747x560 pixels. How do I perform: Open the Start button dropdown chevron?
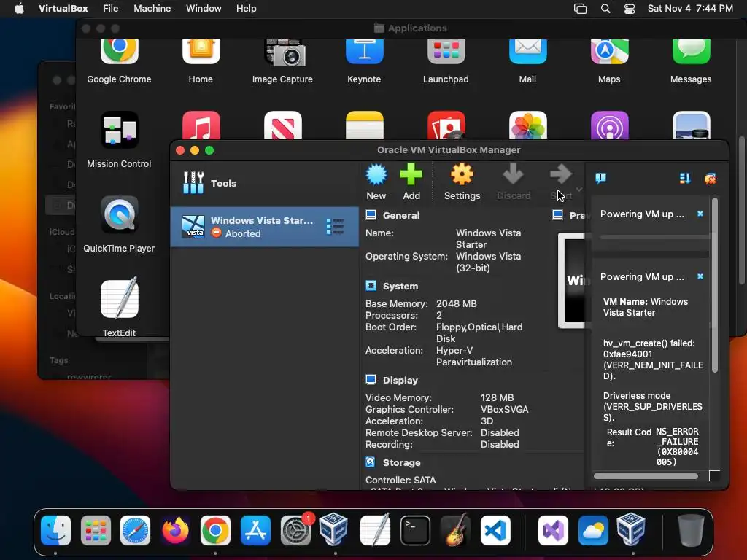tap(578, 189)
